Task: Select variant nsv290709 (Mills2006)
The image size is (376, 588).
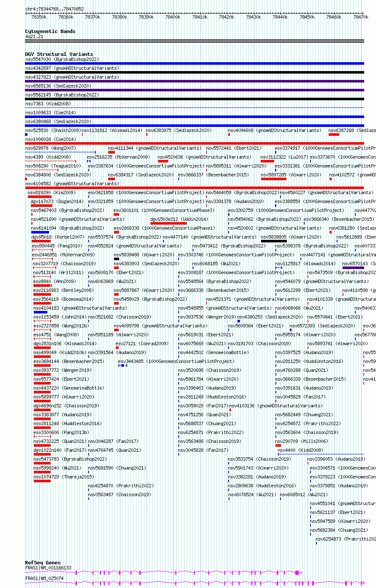Action: click(302, 441)
